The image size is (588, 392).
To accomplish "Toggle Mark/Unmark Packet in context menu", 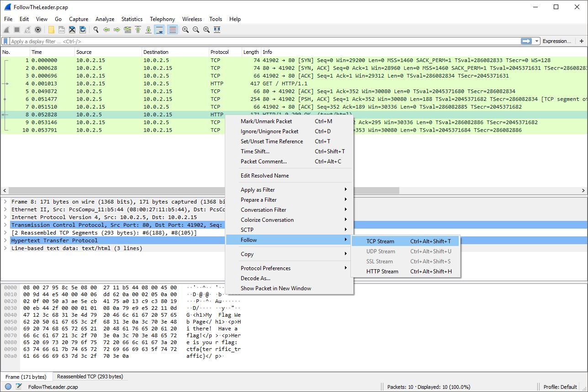I will pos(266,121).
